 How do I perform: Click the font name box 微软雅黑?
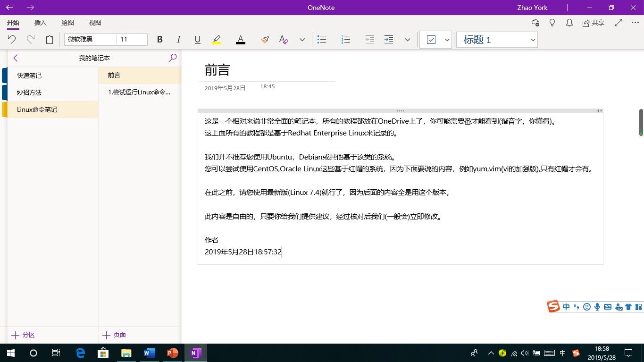(x=90, y=40)
